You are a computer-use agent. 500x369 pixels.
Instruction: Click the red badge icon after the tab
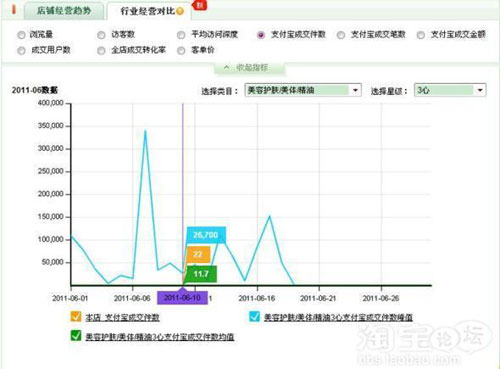pos(199,5)
